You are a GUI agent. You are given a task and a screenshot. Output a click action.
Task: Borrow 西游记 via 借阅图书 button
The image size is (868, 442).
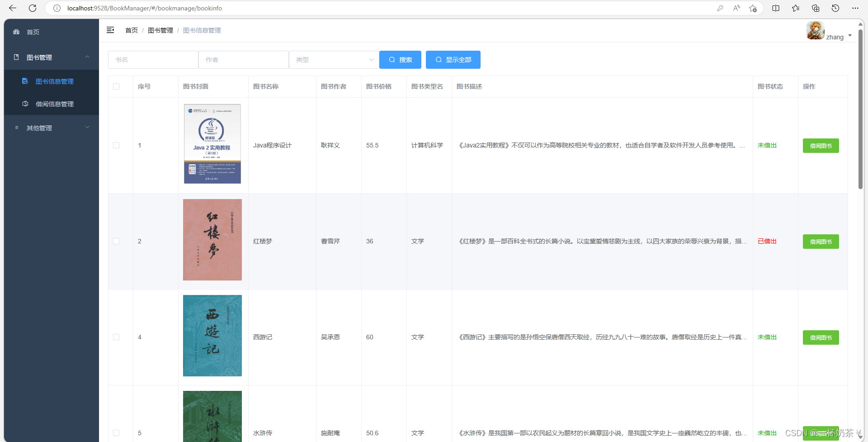click(821, 337)
